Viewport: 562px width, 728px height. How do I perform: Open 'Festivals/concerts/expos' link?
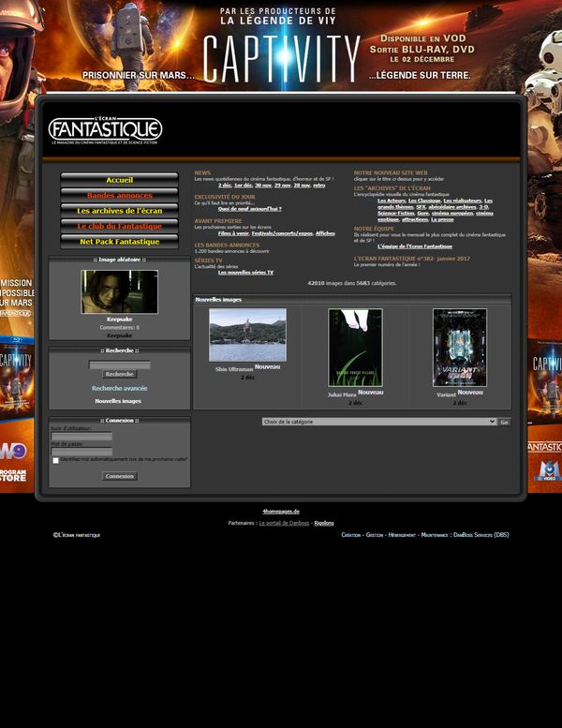click(x=282, y=233)
